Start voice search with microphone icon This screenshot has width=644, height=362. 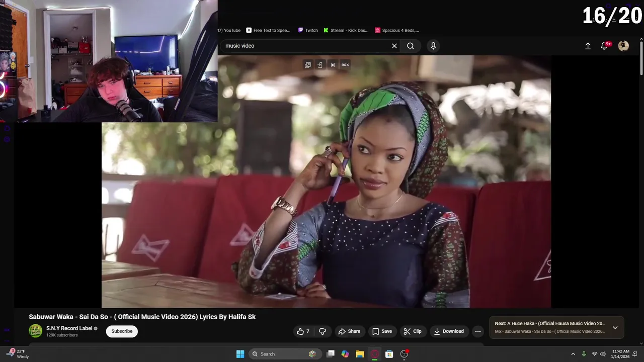pos(433,46)
